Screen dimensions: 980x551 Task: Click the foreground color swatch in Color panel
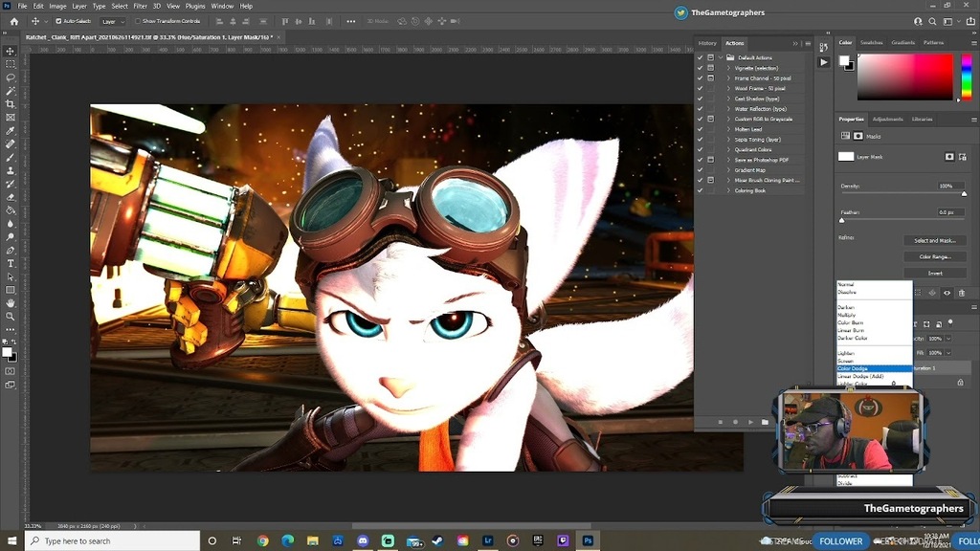[844, 60]
